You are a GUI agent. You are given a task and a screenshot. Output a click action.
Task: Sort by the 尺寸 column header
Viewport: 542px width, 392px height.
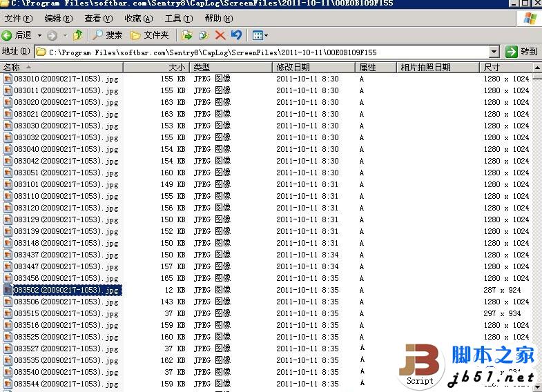506,67
